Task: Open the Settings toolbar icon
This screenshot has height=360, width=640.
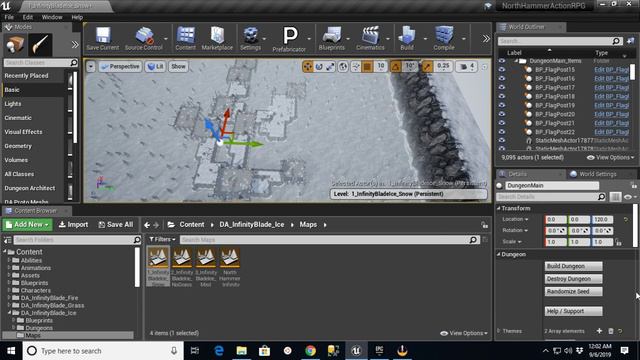Action: coord(250,39)
